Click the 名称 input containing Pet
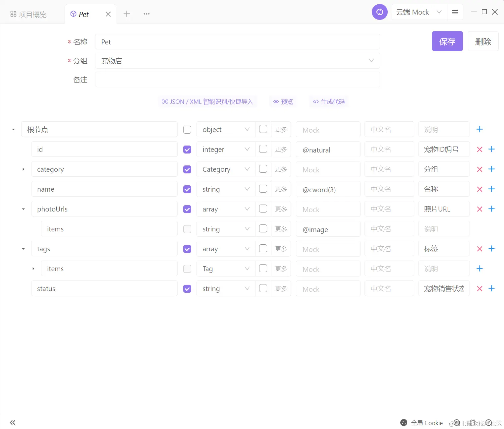The width and height of the screenshot is (504, 429). (x=237, y=42)
